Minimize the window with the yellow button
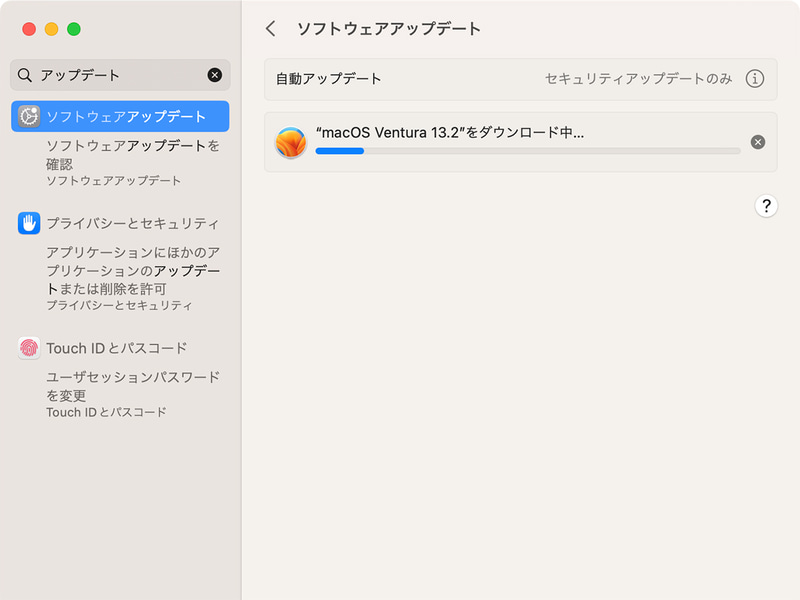Image resolution: width=800 pixels, height=600 pixels. (x=52, y=29)
